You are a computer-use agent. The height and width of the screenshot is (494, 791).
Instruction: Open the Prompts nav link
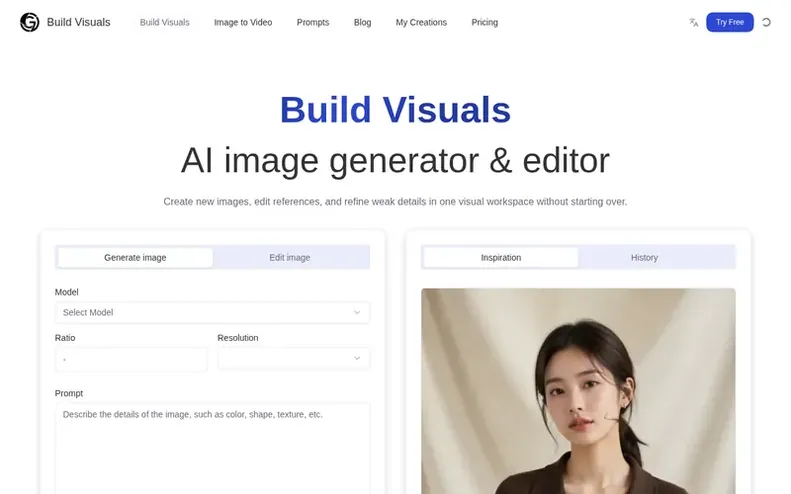(x=313, y=22)
